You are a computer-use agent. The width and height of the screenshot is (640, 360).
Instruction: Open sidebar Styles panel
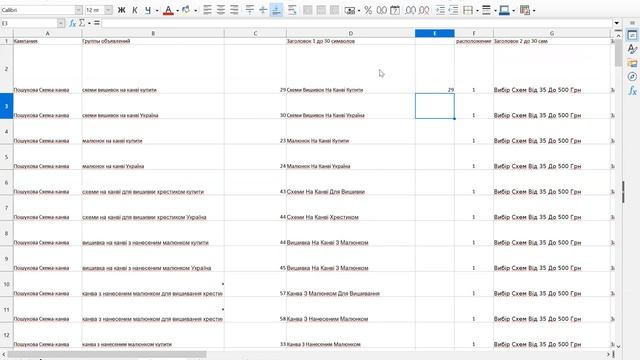click(x=632, y=49)
